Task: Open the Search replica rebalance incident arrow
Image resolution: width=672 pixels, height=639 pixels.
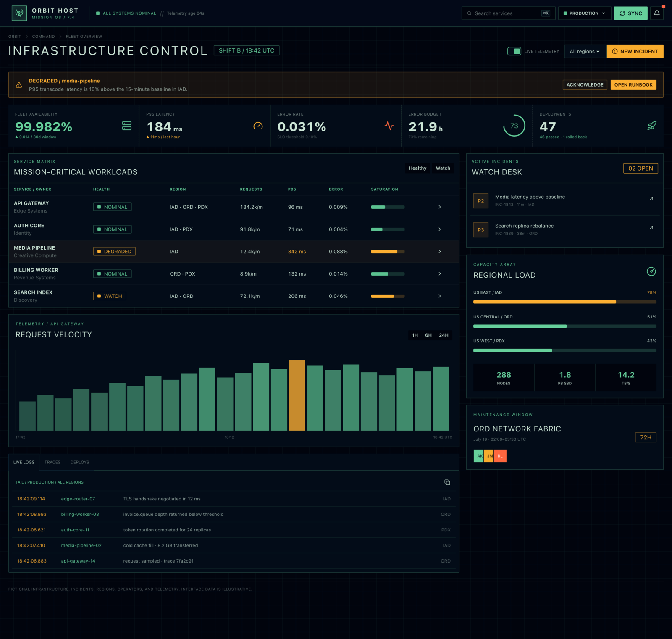Action: click(651, 227)
